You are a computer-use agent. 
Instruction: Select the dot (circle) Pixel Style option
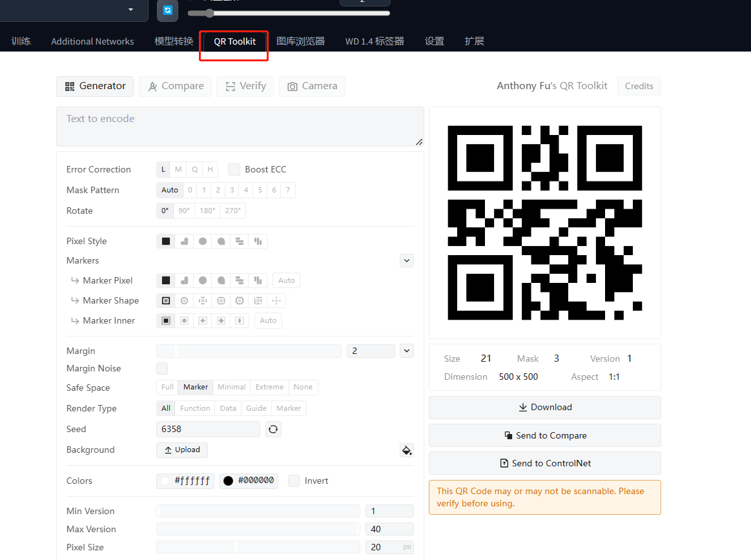tap(203, 242)
